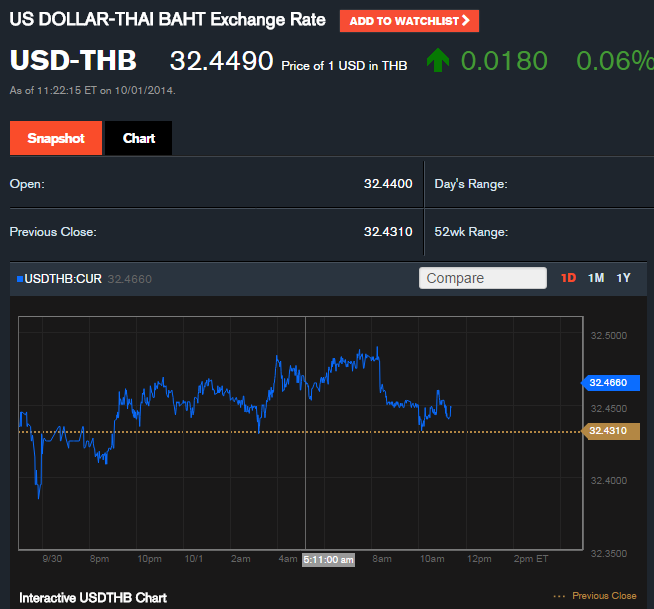Click the 32.5000 y-axis label
The width and height of the screenshot is (654, 609).
(609, 336)
